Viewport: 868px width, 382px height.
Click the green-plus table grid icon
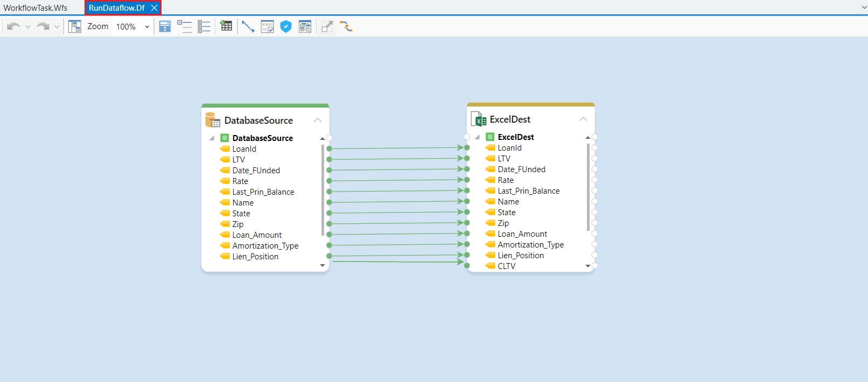(x=226, y=26)
